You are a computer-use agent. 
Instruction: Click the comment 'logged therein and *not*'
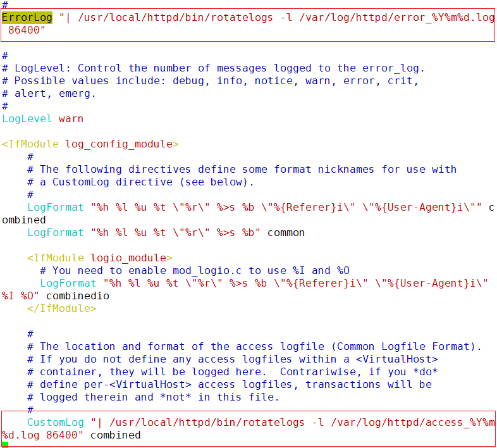pos(153,397)
